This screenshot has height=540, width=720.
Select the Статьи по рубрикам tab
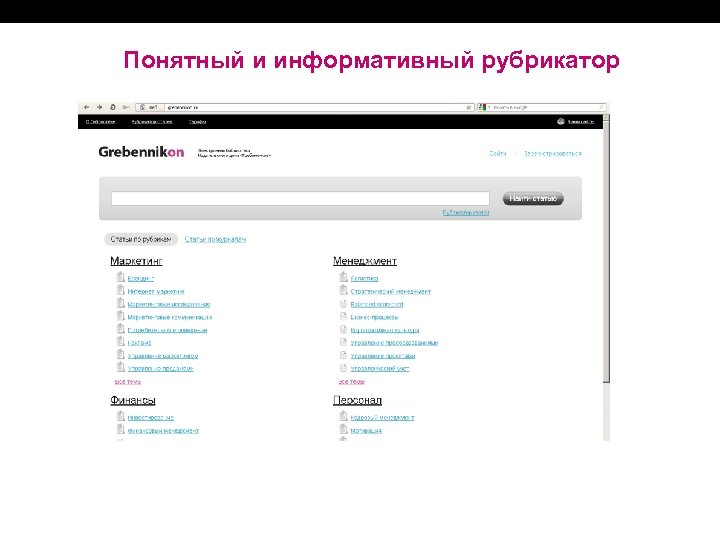[x=141, y=239]
